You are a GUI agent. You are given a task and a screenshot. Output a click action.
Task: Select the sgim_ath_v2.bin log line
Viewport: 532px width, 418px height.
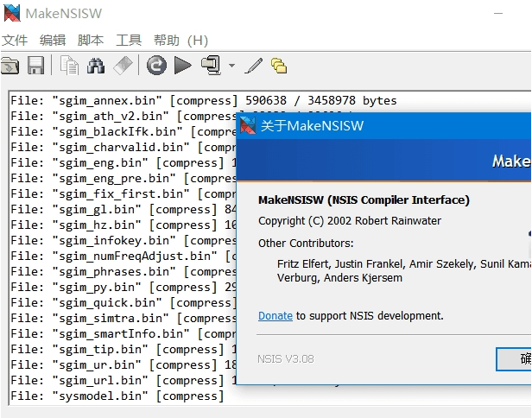click(123, 117)
